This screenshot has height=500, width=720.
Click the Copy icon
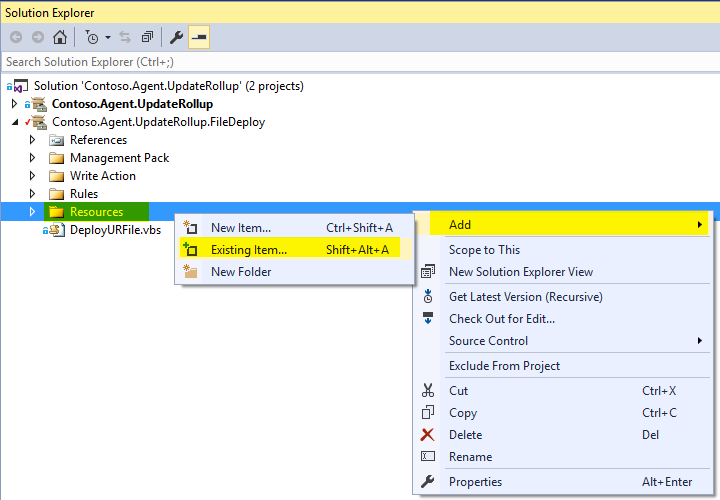[428, 412]
